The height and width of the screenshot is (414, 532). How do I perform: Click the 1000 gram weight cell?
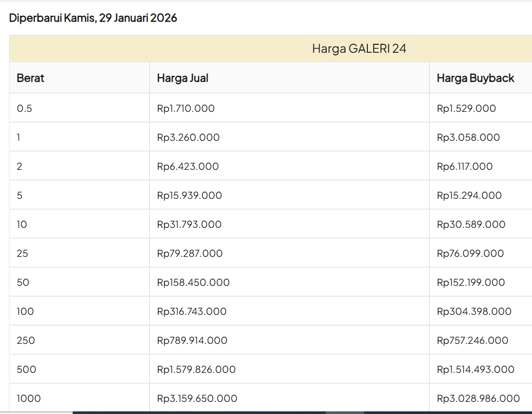coord(28,398)
